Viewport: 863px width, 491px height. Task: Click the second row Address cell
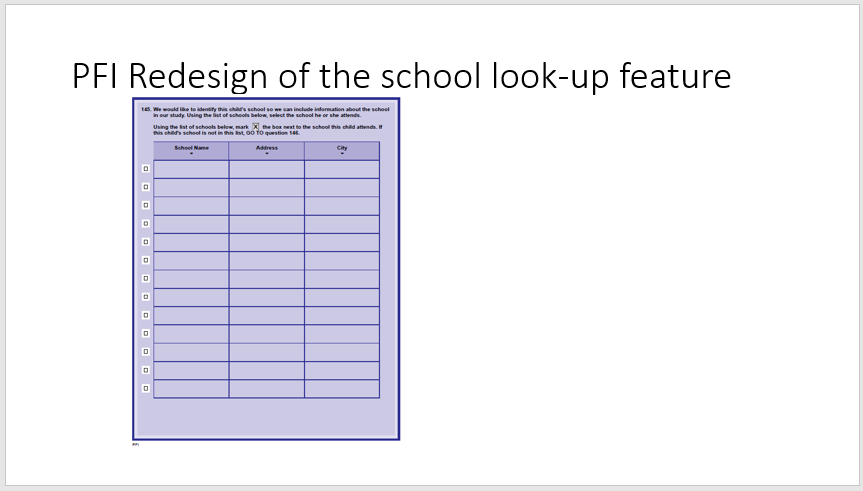coord(267,187)
